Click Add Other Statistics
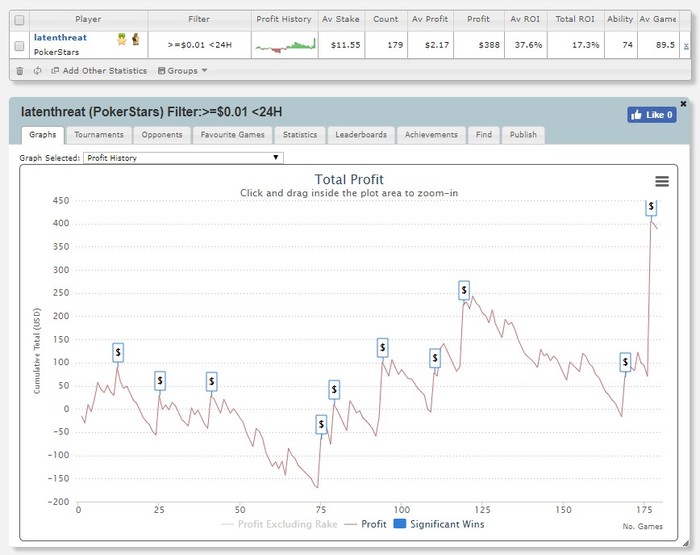 pos(100,71)
